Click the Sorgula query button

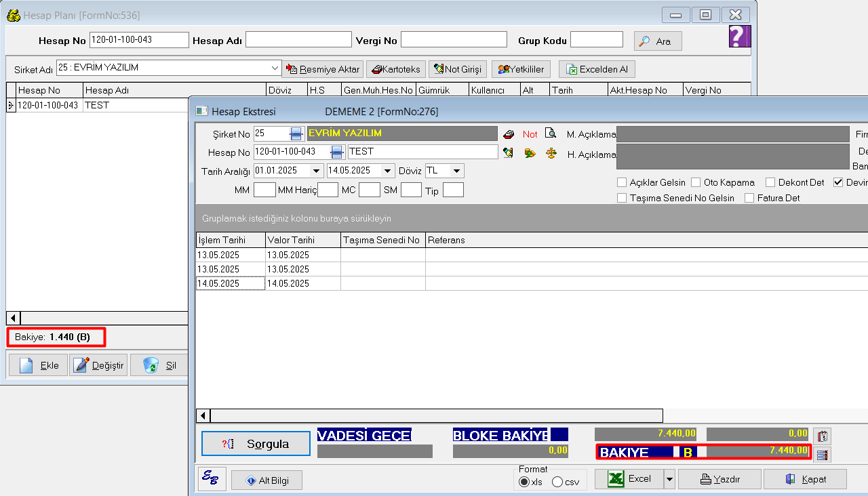256,444
